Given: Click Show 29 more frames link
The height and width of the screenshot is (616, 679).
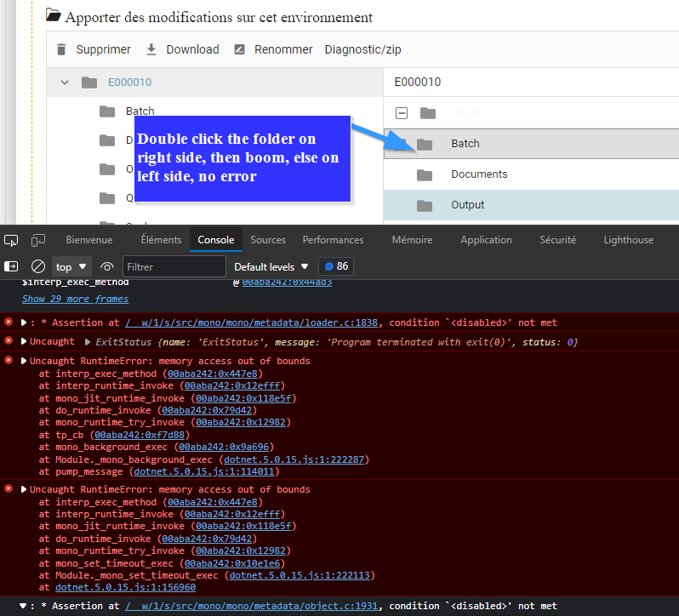Looking at the screenshot, I should (75, 299).
